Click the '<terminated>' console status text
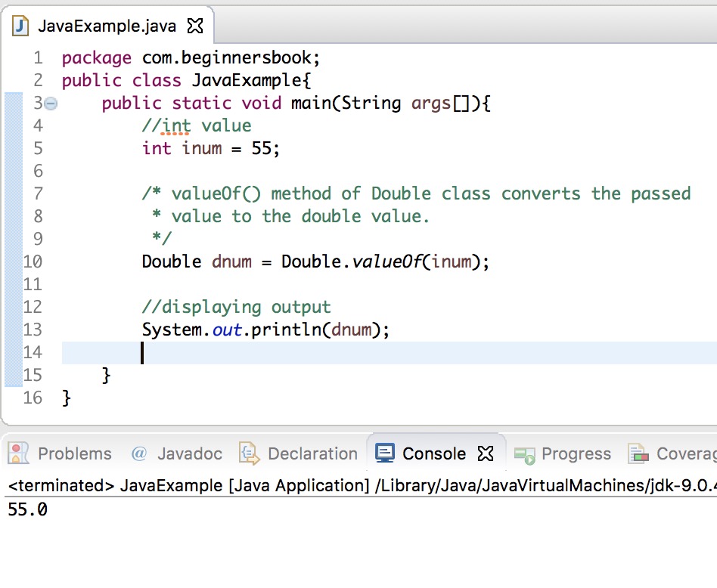Screen dimensions: 717x588 coord(61,485)
